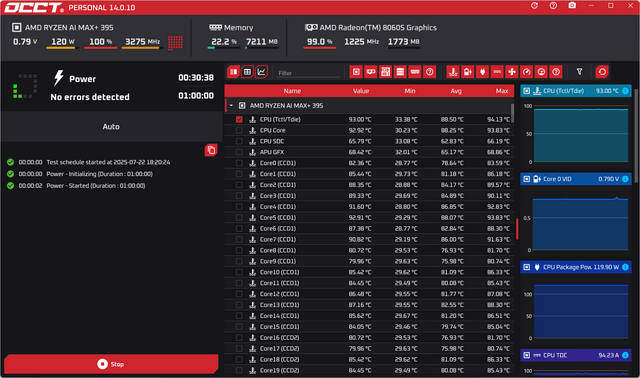This screenshot has height=378, width=640.
Task: Select the Core9 (CCD1) sensor row
Action: (x=369, y=261)
